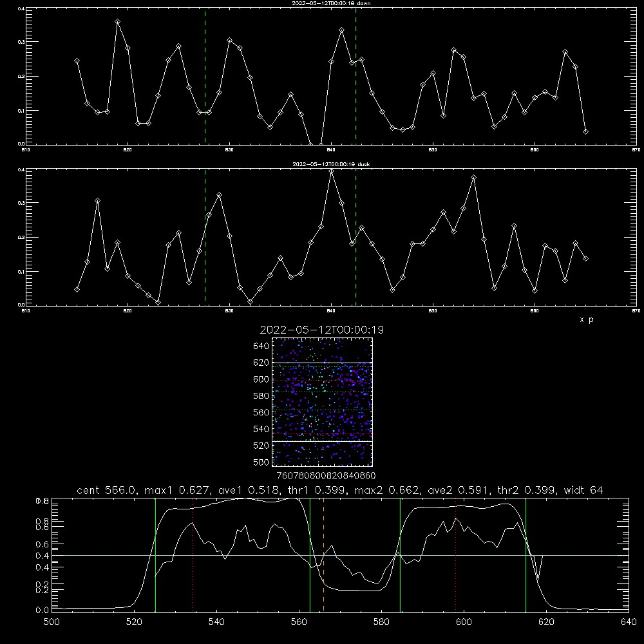Click the green vertical line near 585
644x644 pixels.
pos(400,554)
